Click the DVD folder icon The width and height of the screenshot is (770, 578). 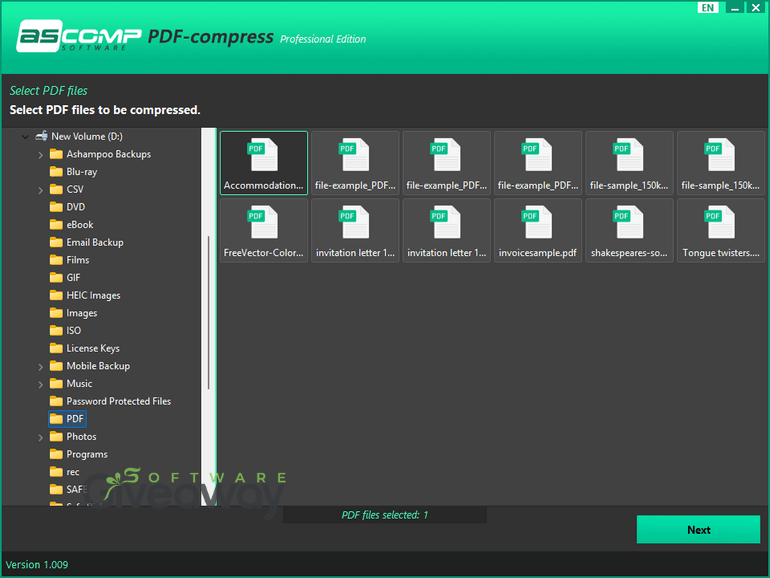tap(56, 207)
